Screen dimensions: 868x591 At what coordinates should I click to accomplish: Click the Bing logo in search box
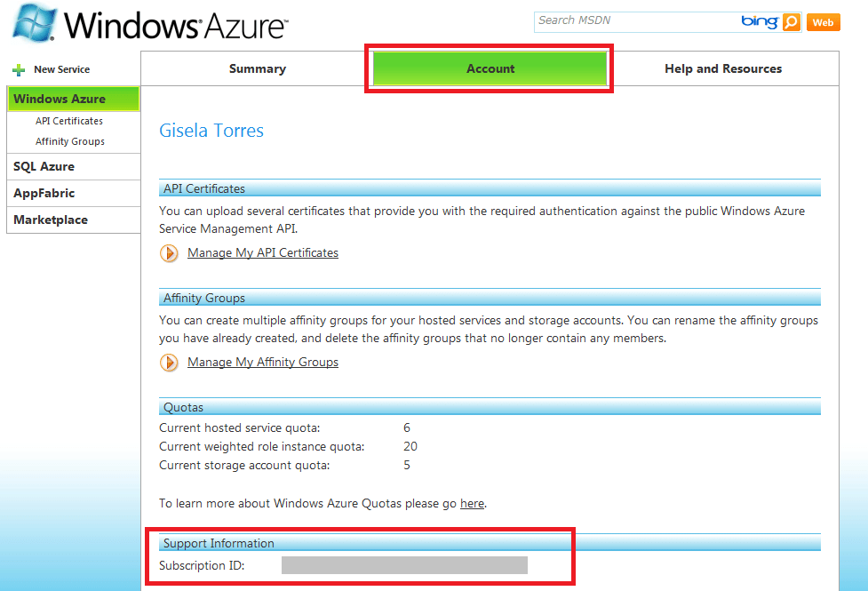pos(760,21)
